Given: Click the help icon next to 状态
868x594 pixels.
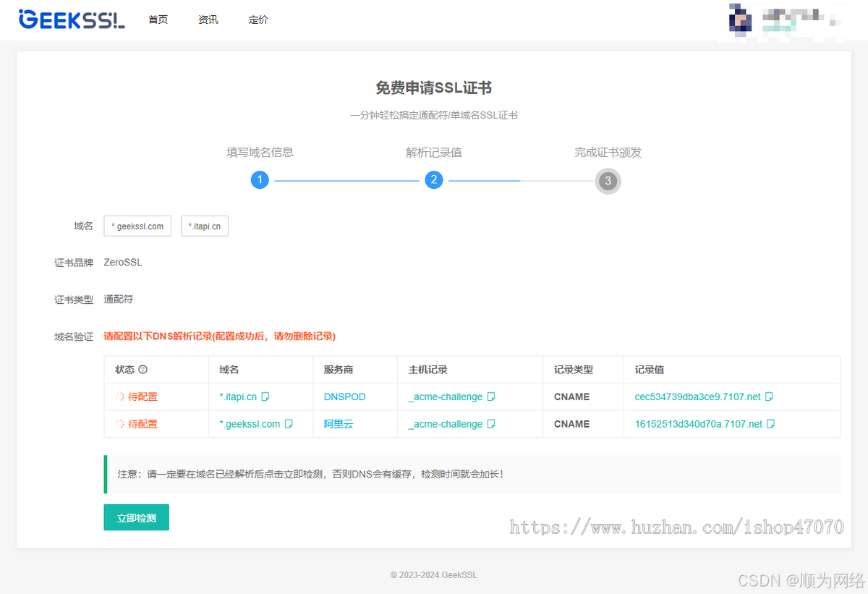Looking at the screenshot, I should (142, 370).
